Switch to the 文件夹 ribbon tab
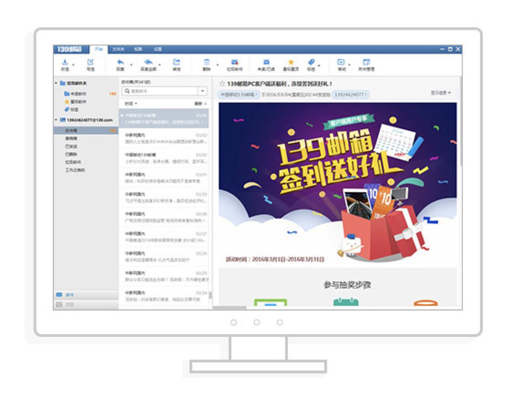 [x=118, y=49]
